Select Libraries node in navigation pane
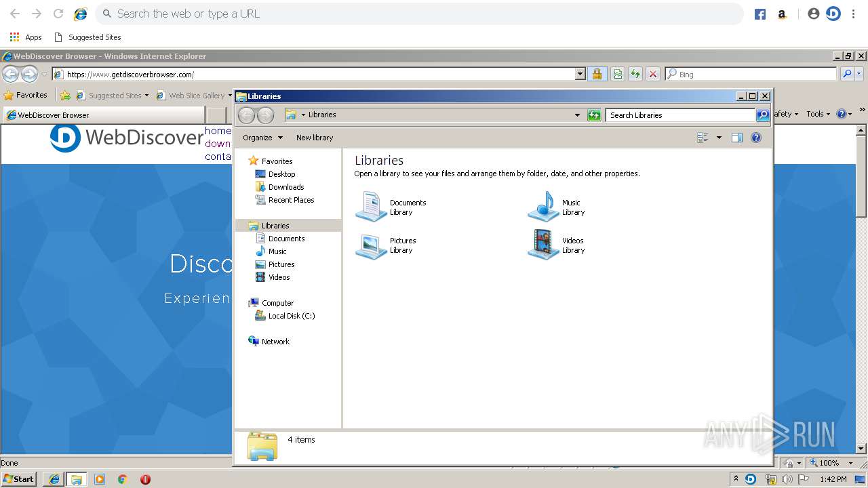 (288, 226)
